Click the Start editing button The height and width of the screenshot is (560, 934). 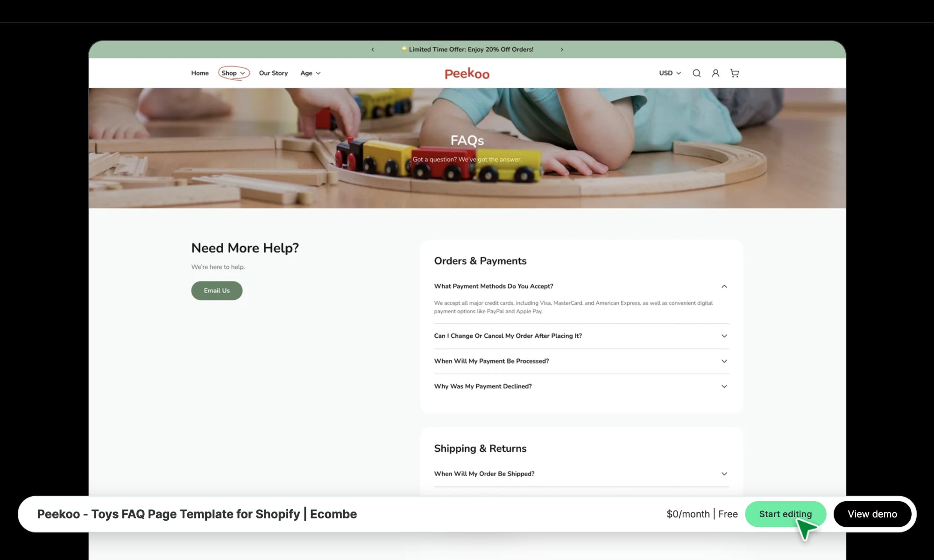point(785,514)
